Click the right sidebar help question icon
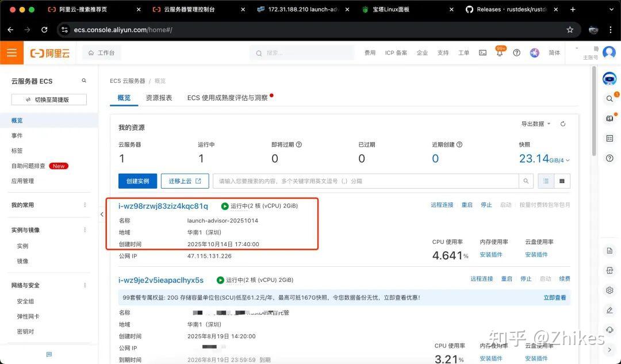The height and width of the screenshot is (364, 621). pos(610,159)
